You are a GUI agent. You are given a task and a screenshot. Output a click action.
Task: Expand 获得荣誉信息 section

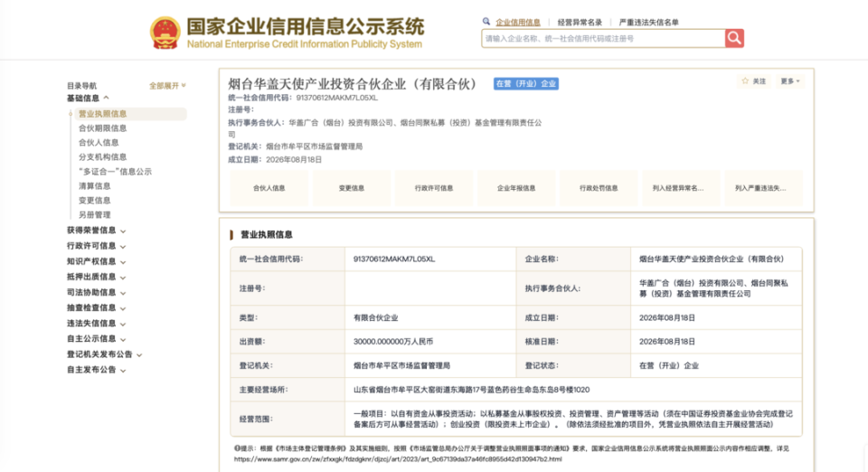97,231
